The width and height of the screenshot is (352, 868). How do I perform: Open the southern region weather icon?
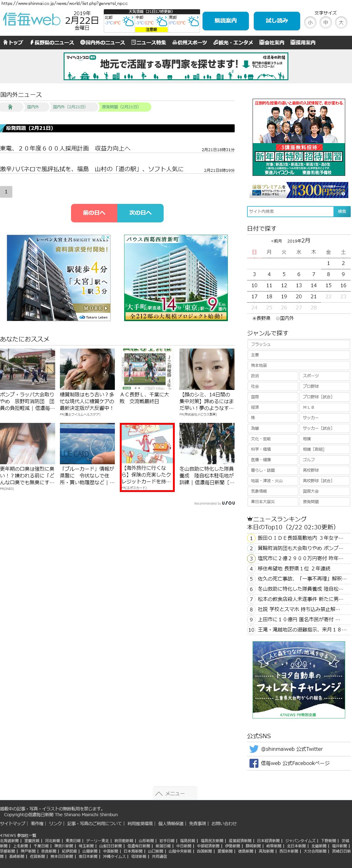pos(193,22)
